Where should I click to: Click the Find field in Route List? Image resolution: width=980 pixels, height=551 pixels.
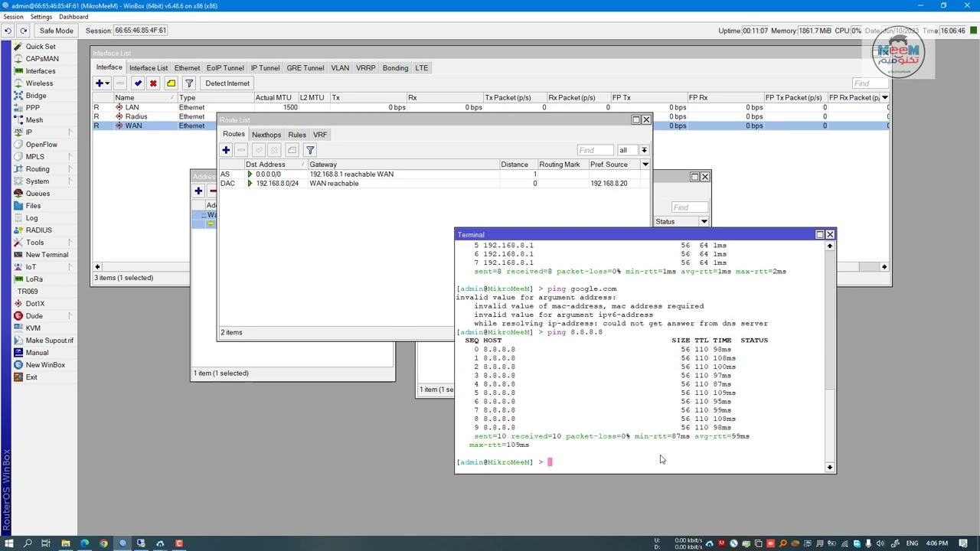point(595,150)
